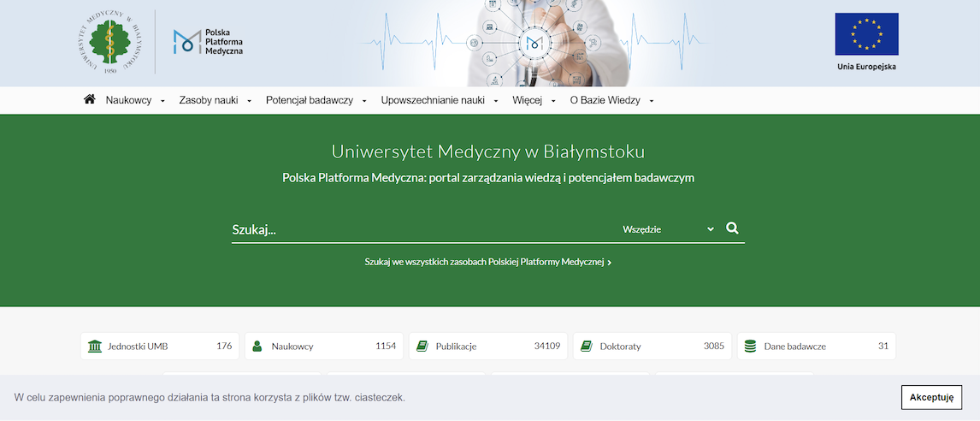This screenshot has height=421, width=980.
Task: Expand the Więcej dropdown arrow
Action: (x=553, y=101)
